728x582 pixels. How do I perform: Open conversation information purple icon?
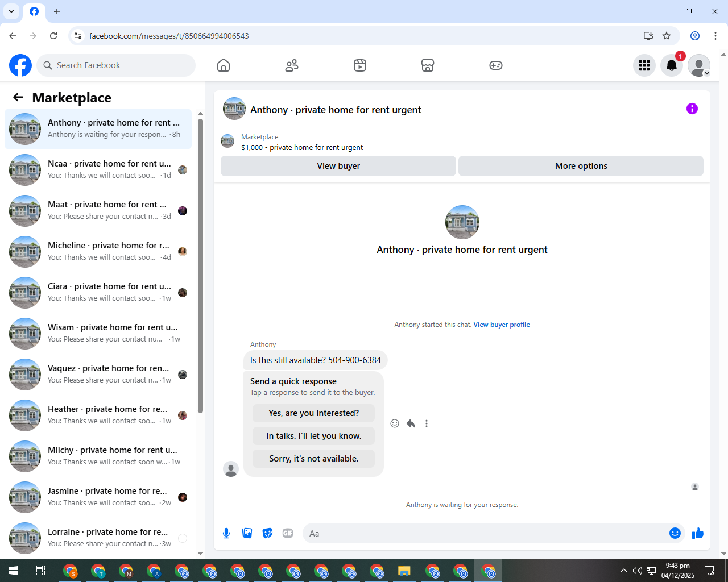(692, 109)
